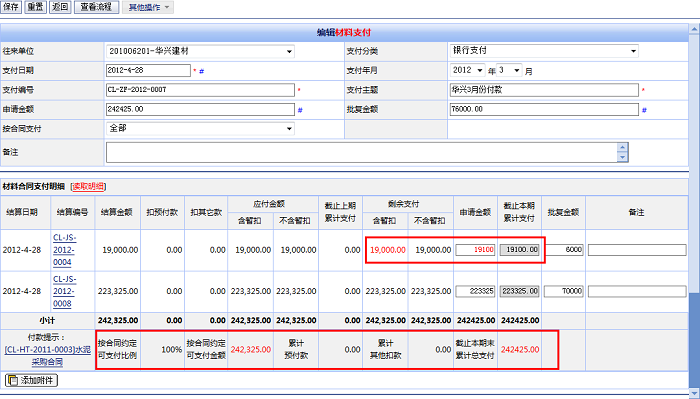700x399 pixels.
Task: Click the 备注 textarea scroll up arrow
Action: [623, 147]
